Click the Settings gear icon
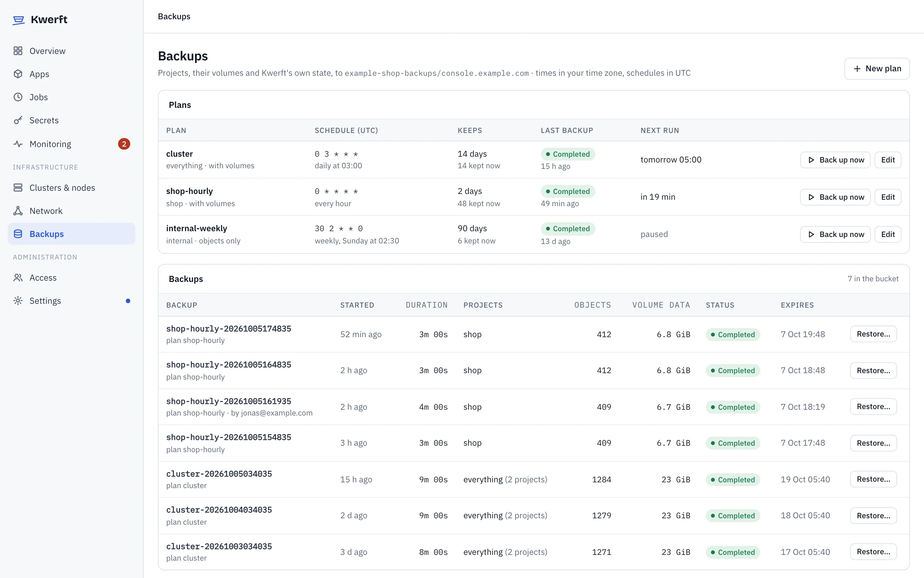924x578 pixels. click(18, 301)
